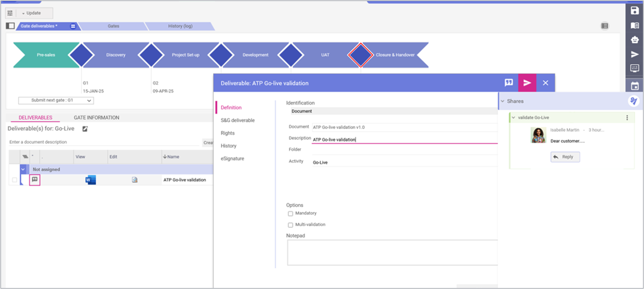Screen dimensions: 644x289
Task: Open the Word document icon in the row
Action: pyautogui.click(x=90, y=180)
